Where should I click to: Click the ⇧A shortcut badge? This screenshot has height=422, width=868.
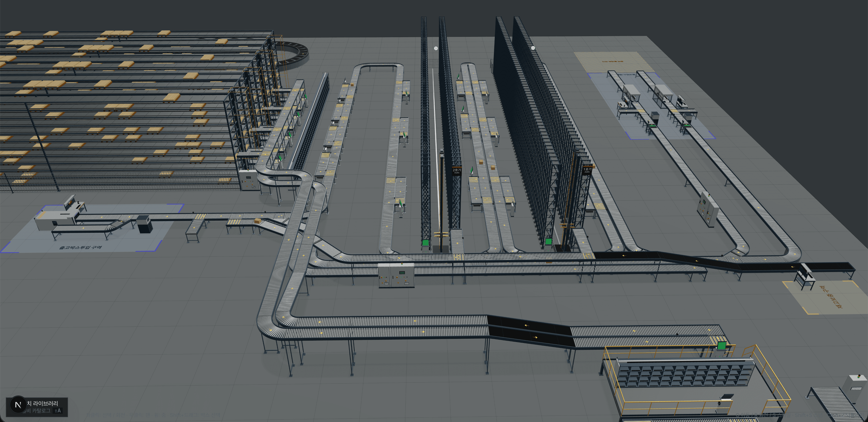pyautogui.click(x=58, y=410)
